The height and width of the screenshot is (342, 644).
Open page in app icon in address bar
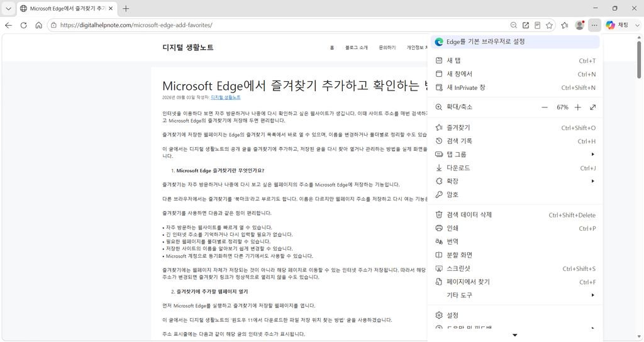(x=525, y=25)
